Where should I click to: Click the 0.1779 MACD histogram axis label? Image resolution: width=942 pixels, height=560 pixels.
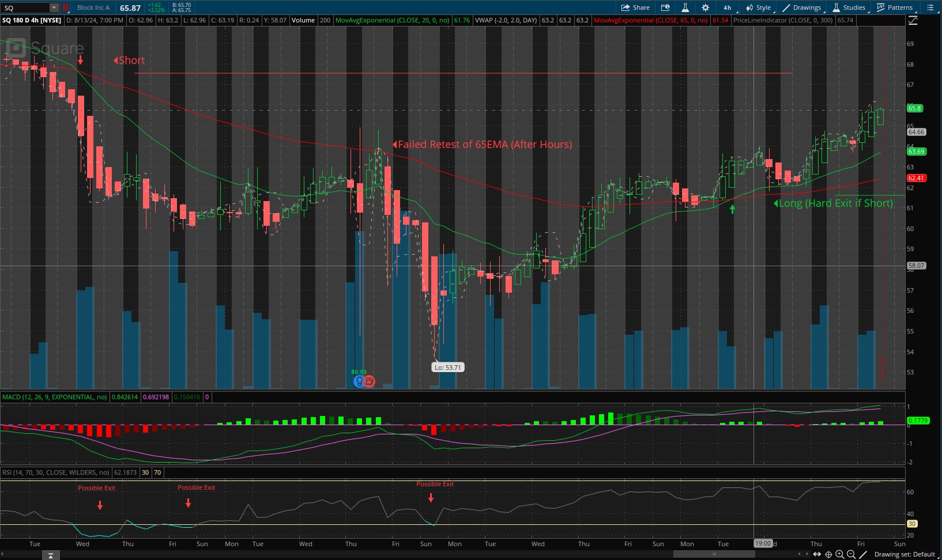(x=918, y=421)
